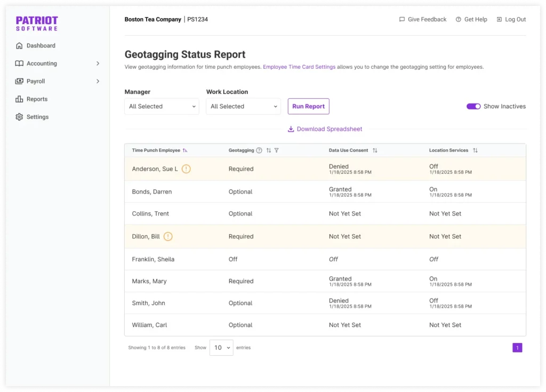
Task: Click the Reports bar chart icon
Action: tap(19, 99)
